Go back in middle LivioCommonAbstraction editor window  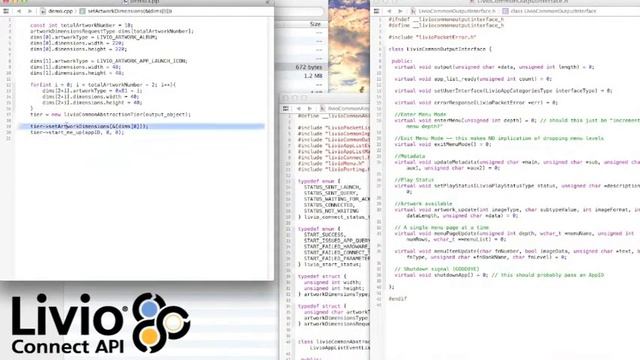(x=299, y=109)
